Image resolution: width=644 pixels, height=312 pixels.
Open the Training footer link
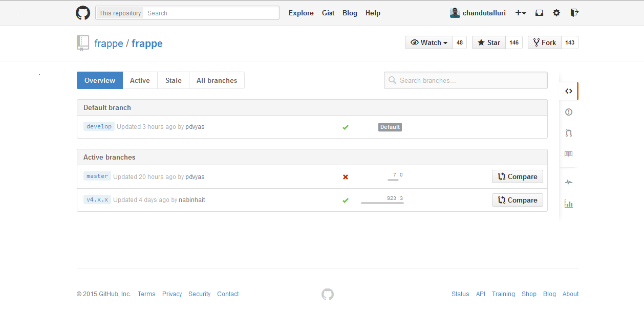503,294
